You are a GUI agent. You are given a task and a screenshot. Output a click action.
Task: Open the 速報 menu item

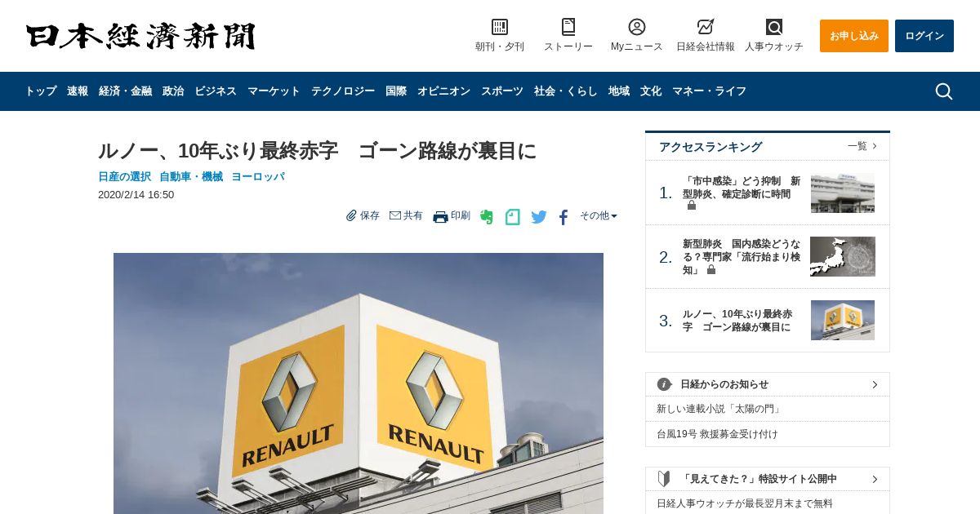tap(78, 91)
